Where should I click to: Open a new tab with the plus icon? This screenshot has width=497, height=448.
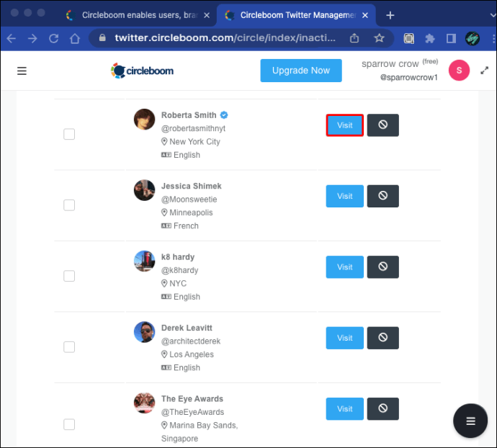click(390, 15)
